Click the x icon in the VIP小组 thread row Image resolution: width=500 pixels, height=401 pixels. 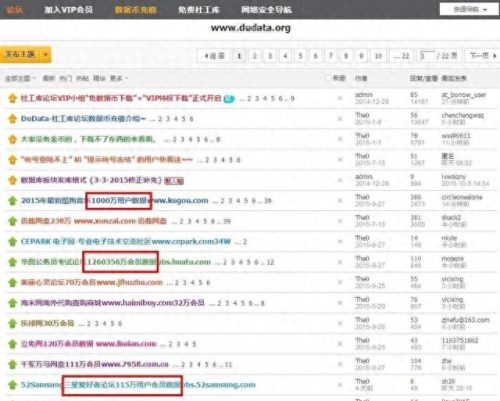340,98
